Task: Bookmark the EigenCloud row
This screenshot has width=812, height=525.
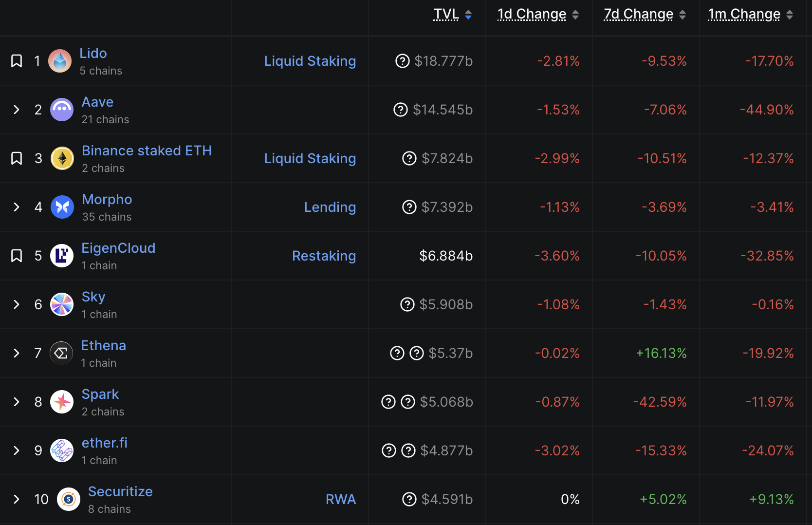Action: coord(17,256)
